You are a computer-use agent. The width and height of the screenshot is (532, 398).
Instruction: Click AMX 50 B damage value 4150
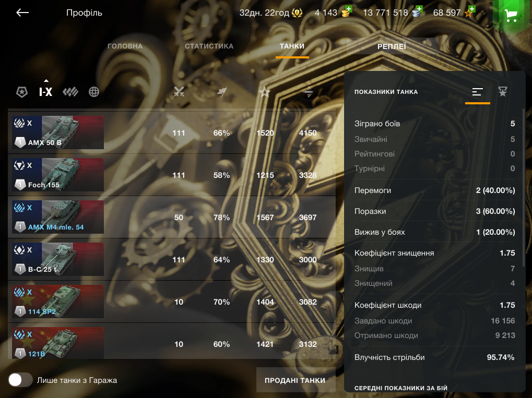pos(308,133)
